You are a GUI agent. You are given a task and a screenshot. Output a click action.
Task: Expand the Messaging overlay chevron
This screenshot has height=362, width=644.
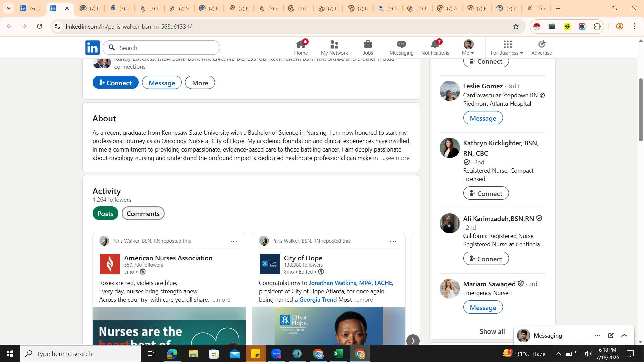pyautogui.click(x=624, y=336)
